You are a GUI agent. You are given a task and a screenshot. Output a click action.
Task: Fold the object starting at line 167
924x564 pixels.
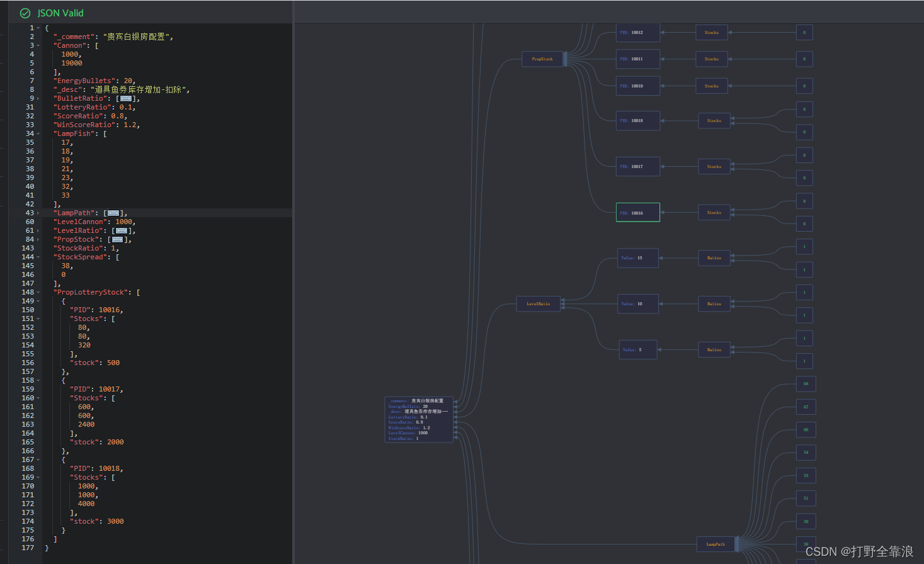tap(38, 460)
